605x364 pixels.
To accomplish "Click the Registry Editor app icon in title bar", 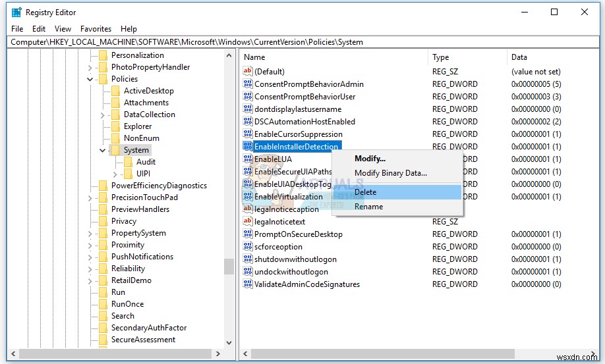I will (16, 13).
